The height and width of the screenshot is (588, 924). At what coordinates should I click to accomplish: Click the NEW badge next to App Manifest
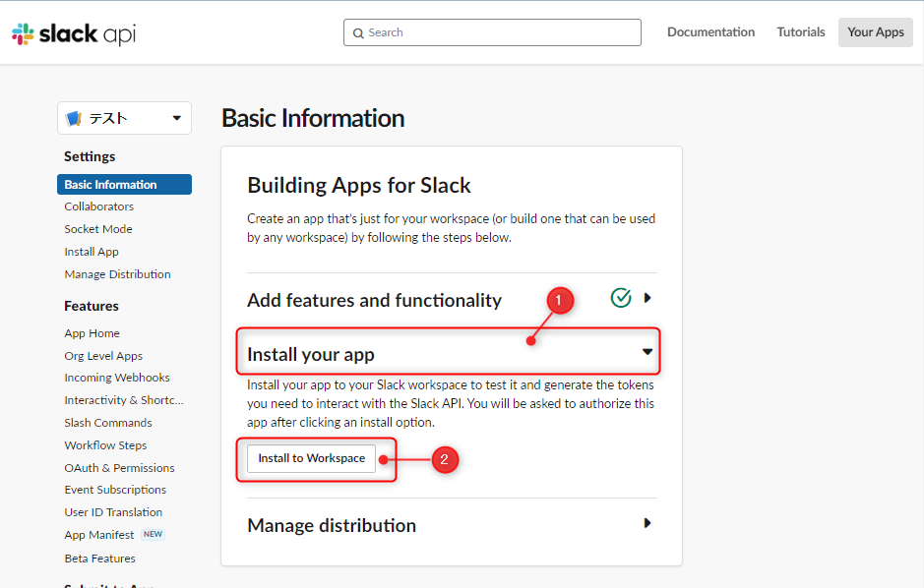[x=153, y=534]
